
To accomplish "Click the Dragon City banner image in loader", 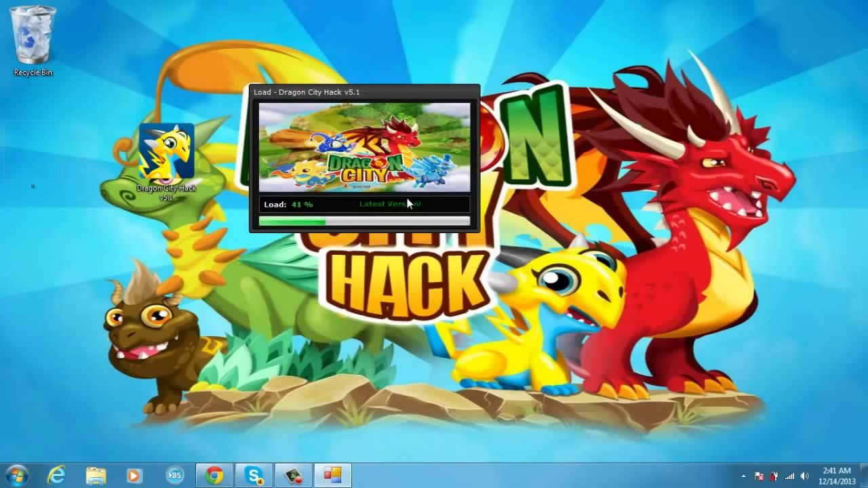I will coord(364,147).
